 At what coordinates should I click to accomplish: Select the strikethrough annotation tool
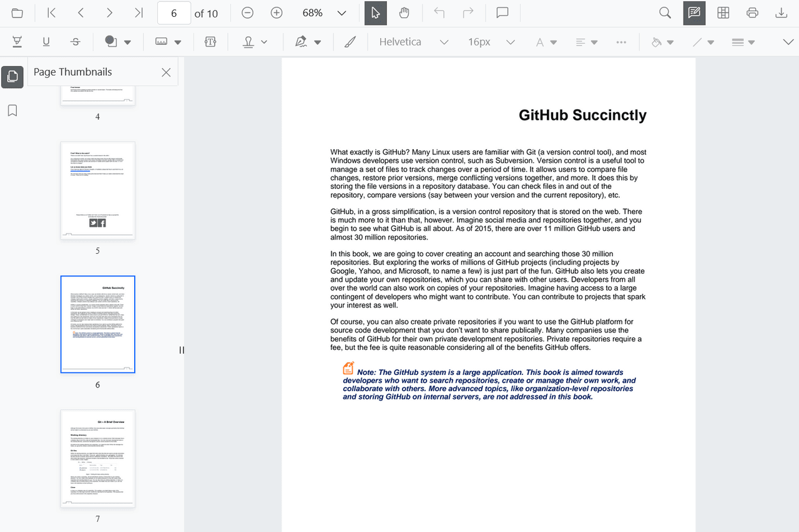pos(76,42)
